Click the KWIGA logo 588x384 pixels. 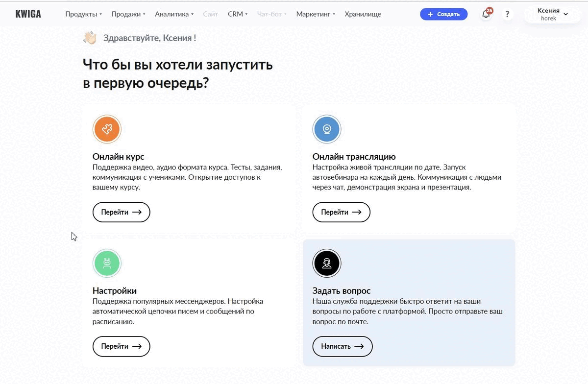[x=28, y=14]
